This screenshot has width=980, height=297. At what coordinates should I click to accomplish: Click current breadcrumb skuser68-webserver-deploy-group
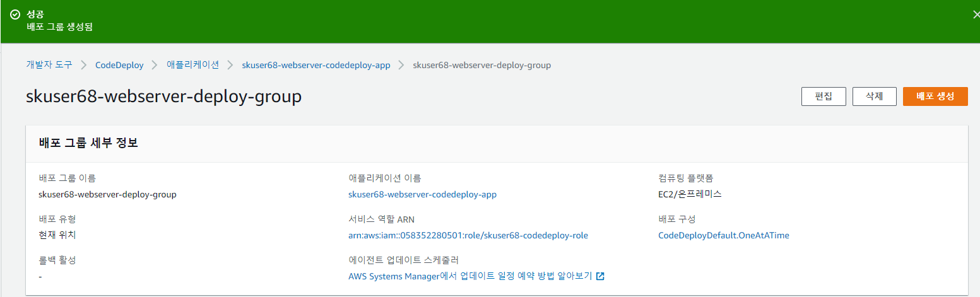click(481, 65)
